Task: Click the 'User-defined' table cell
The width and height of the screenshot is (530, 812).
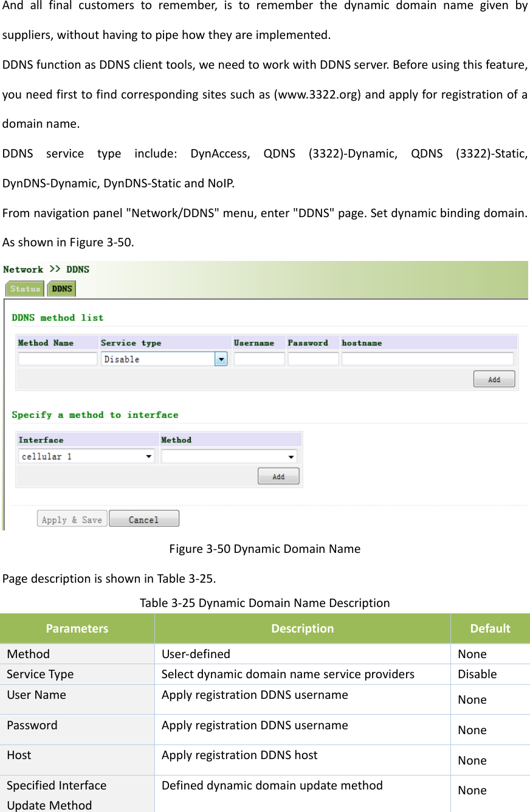Action: [x=302, y=654]
